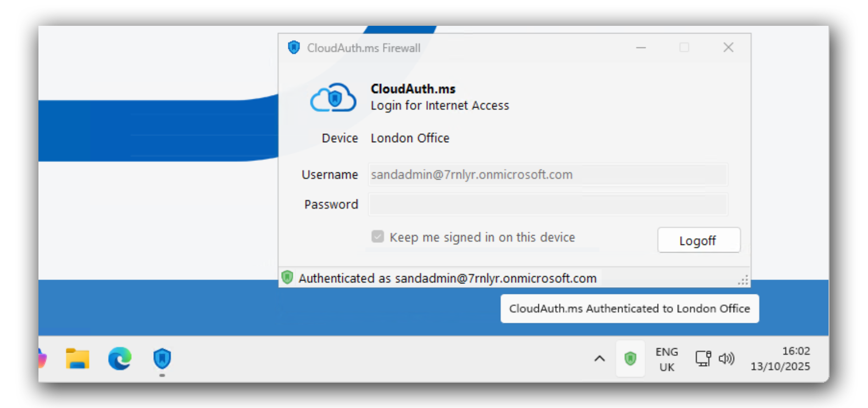Open CloudAuth from the taskbar shield icon

click(162, 359)
